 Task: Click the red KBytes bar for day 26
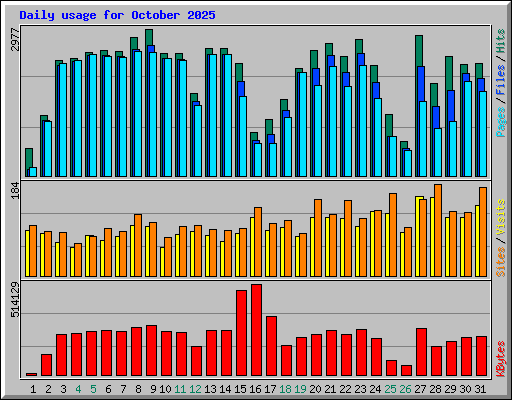coord(406,371)
